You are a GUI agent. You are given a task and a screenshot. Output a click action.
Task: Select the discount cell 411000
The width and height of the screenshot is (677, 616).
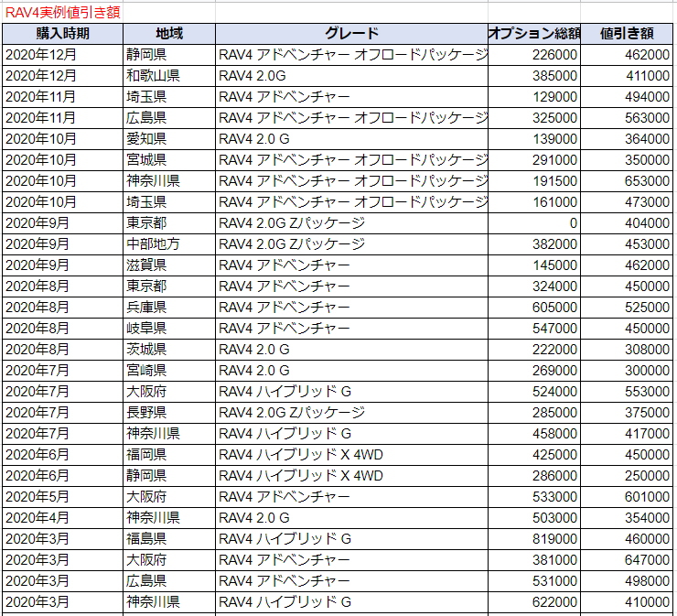tap(627, 76)
